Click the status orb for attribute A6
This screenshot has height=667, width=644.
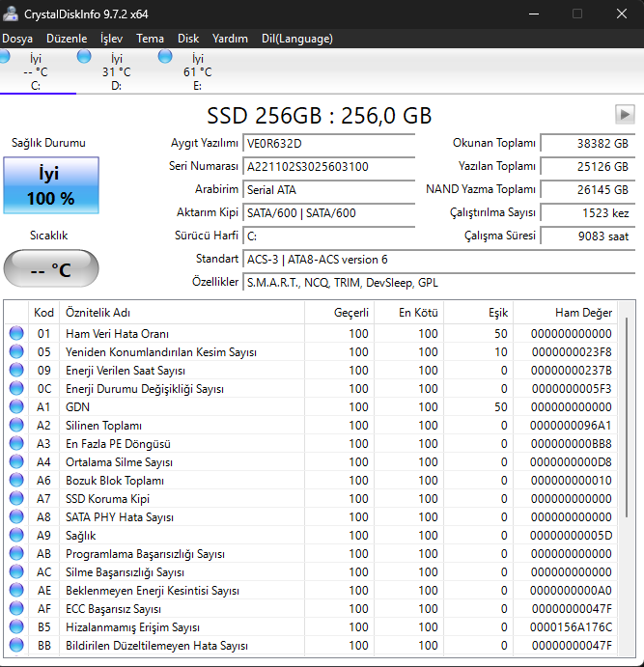(16, 480)
